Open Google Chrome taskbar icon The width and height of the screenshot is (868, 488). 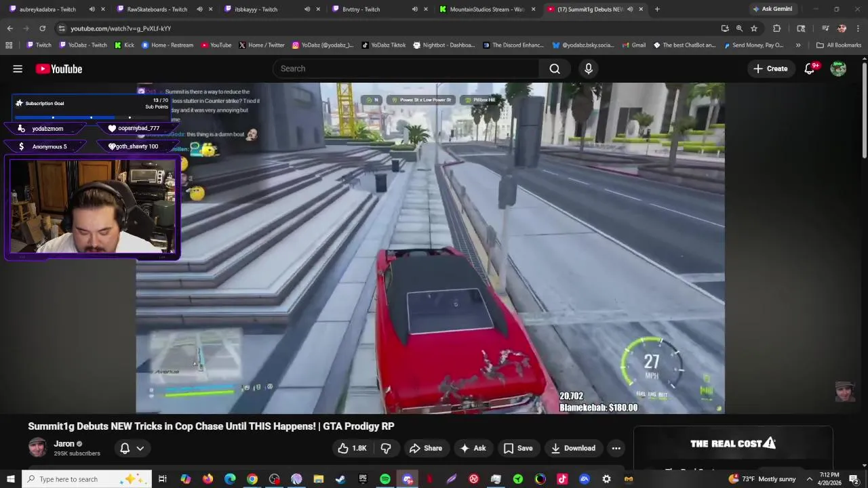(252, 479)
